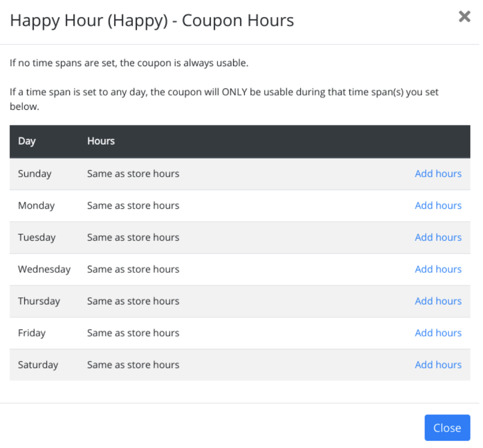Image resolution: width=483 pixels, height=448 pixels.
Task: Add hours for Tuesday
Action: (x=438, y=237)
